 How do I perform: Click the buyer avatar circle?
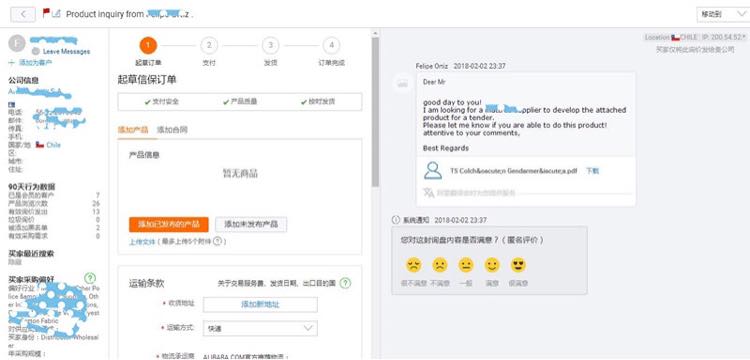(x=17, y=44)
